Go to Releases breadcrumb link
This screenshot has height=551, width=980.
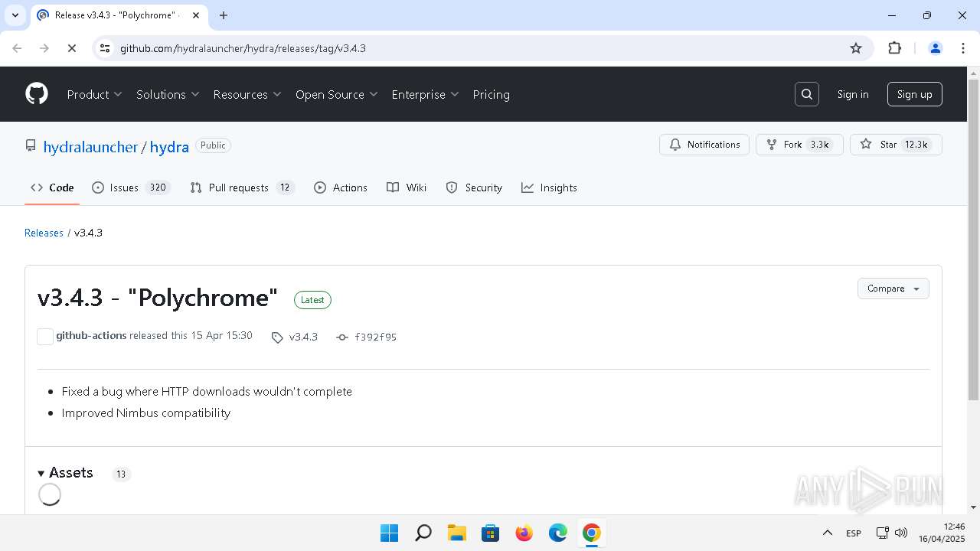pos(44,233)
